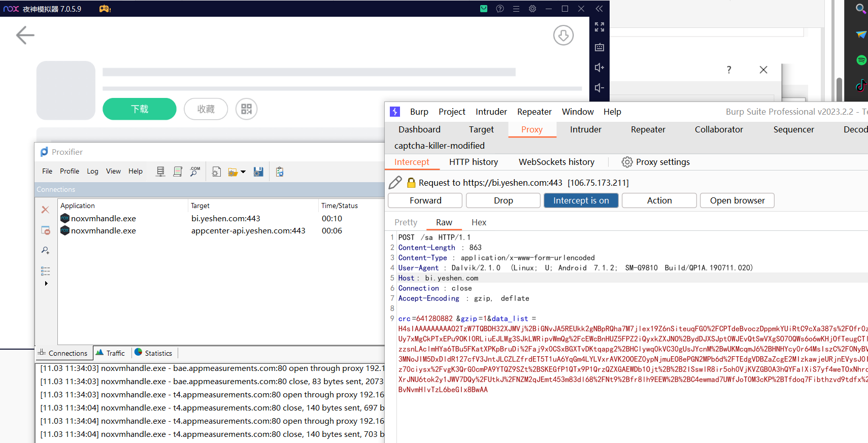Click the Open browser button
This screenshot has width=868, height=443.
pos(737,200)
